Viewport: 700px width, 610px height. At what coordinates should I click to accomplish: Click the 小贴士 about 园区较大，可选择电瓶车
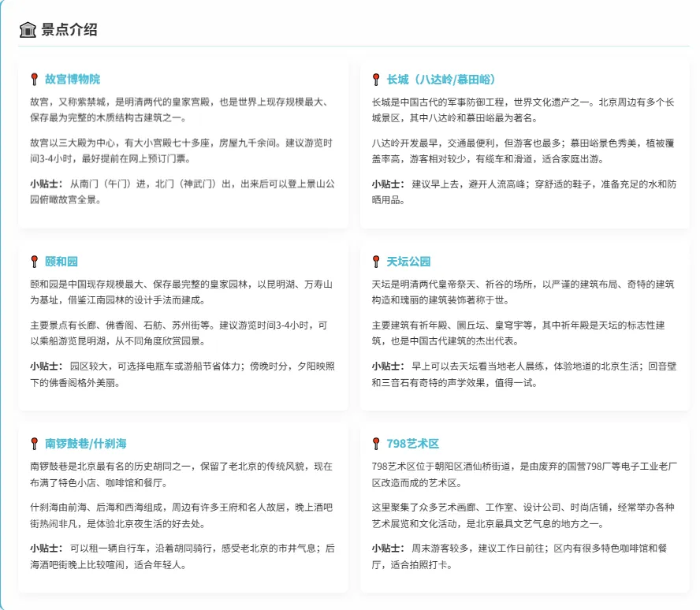tap(182, 374)
